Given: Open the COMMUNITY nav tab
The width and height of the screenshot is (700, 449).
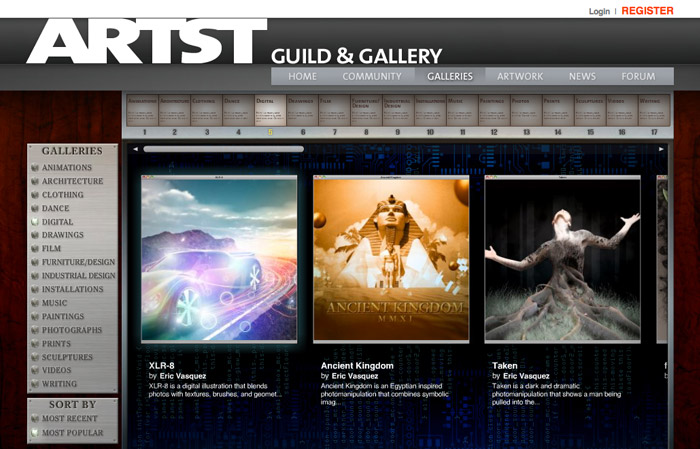Looking at the screenshot, I should (x=372, y=76).
